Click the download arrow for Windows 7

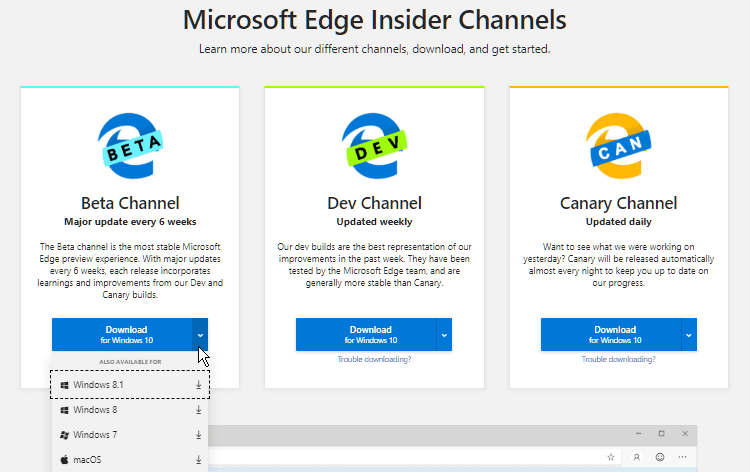[x=199, y=435]
